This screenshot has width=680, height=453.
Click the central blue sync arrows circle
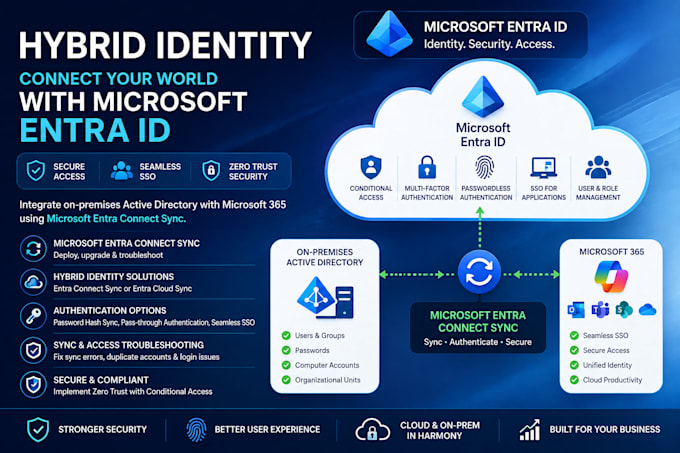point(479,272)
